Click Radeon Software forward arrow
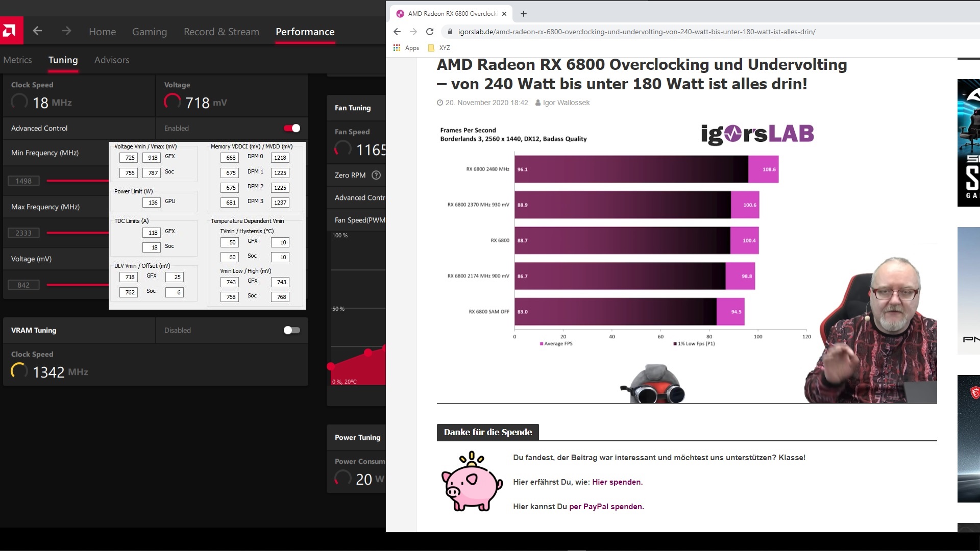 coord(66,31)
